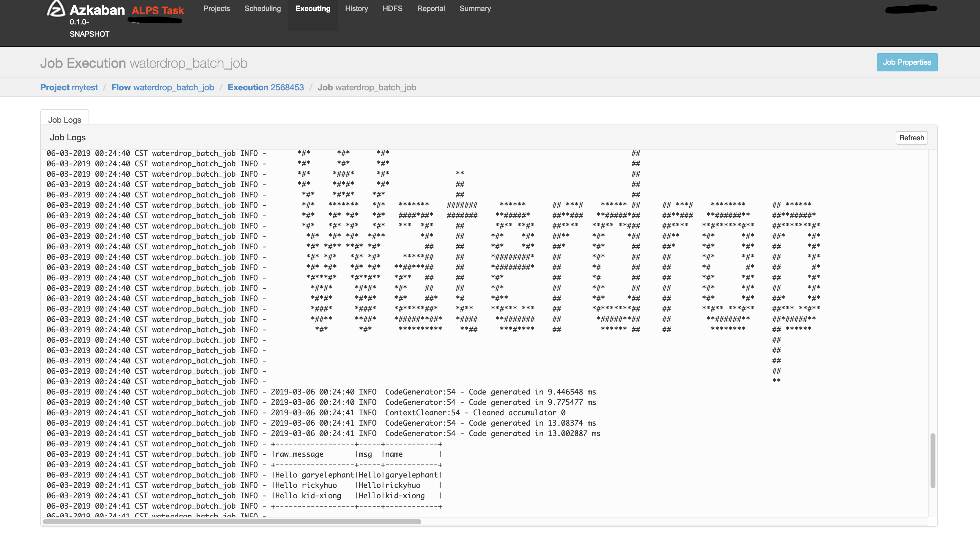Open the Projects menu
The height and width of the screenshot is (537, 980).
pos(216,8)
